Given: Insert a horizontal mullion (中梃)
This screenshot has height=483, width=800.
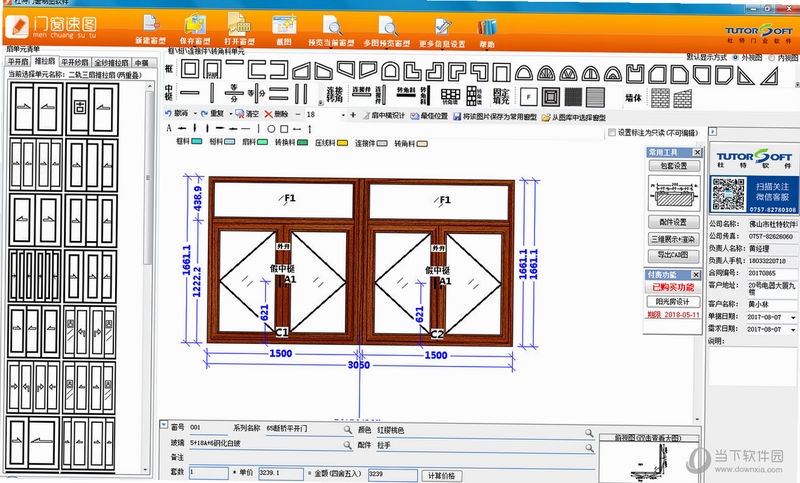Looking at the screenshot, I should pos(190,93).
